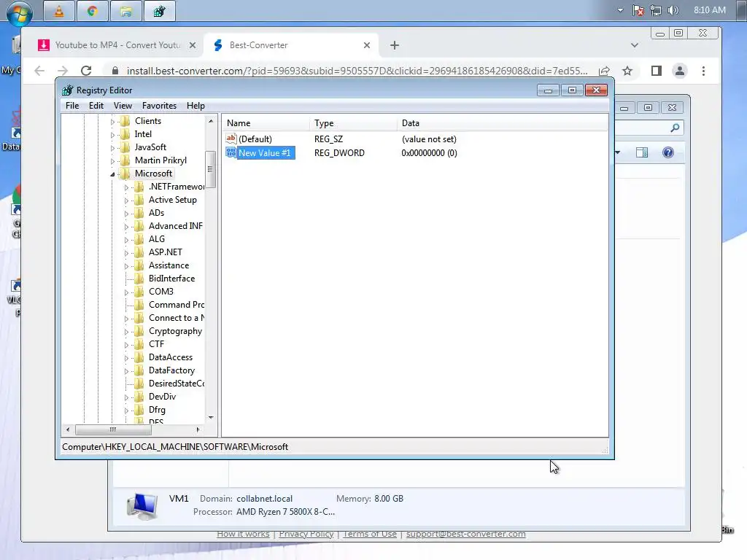Viewport: 747px width, 560px height.
Task: Go forward in Chrome
Action: [63, 71]
